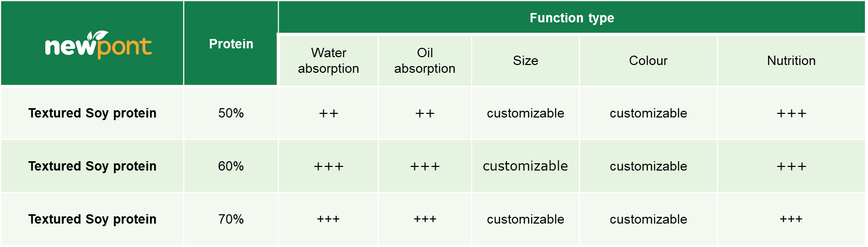
Task: Click Nutrition +++ in the 70% row
Action: click(791, 219)
